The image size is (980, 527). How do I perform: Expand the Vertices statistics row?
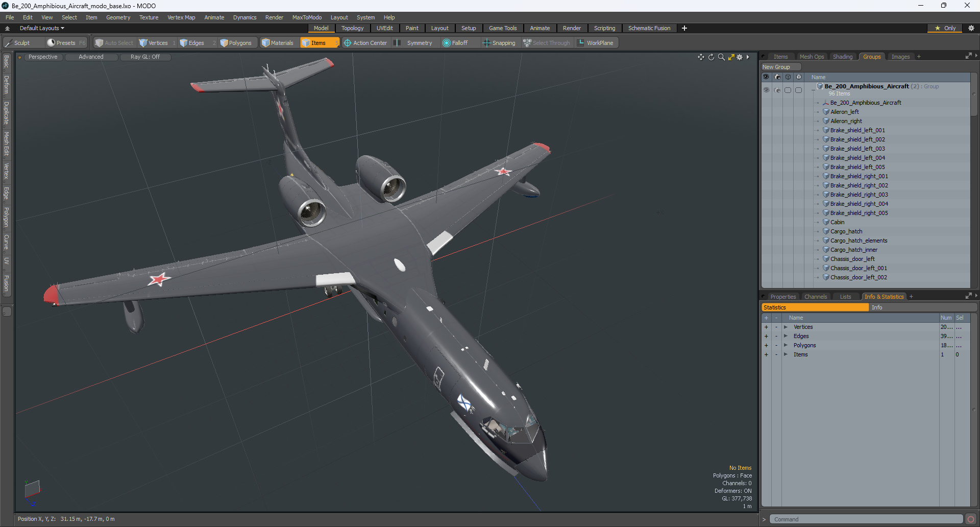(786, 327)
